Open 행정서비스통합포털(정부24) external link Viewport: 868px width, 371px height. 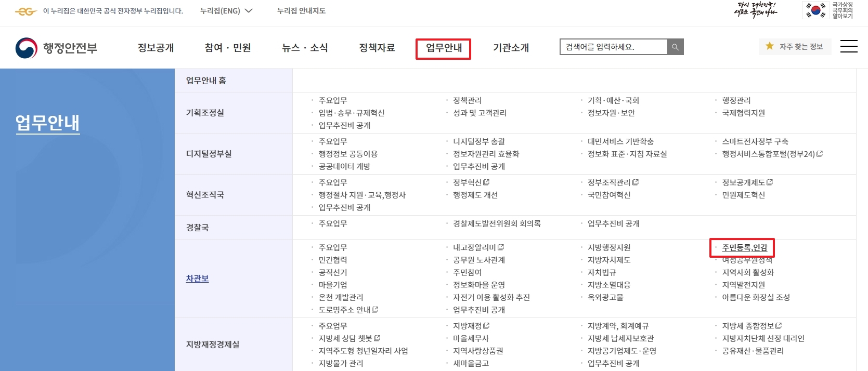772,154
